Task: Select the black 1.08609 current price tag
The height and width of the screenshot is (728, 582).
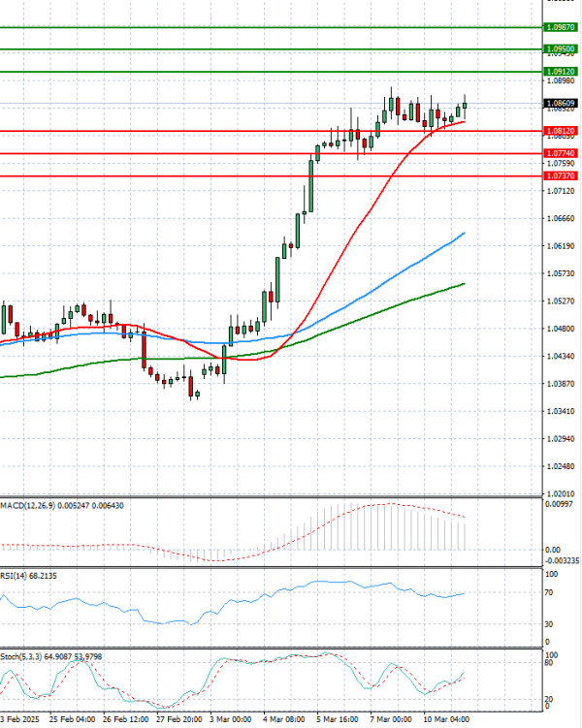Action: coord(561,104)
